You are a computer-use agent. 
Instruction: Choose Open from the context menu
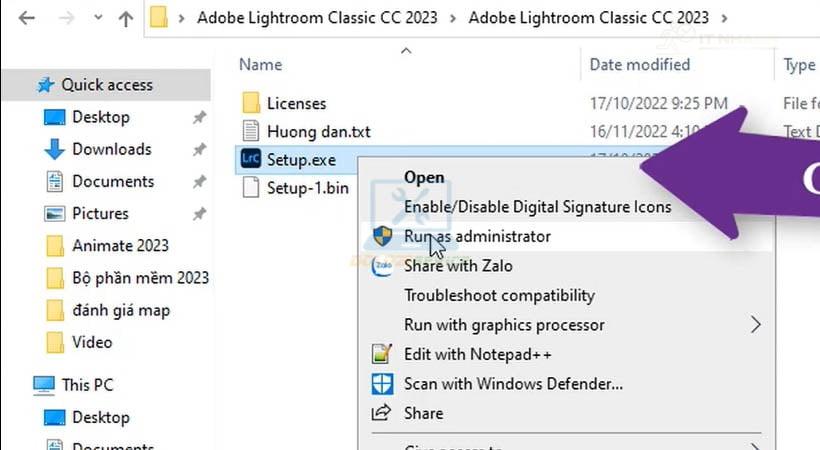424,177
